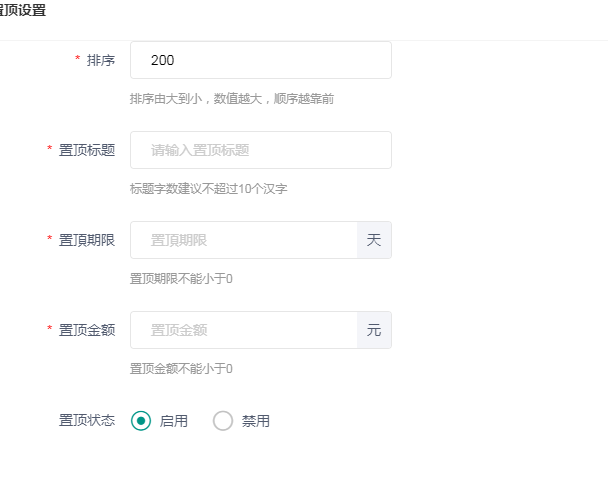Click the 标题字数建议 hint text
Viewport: 608px width, 477px height.
(208, 188)
